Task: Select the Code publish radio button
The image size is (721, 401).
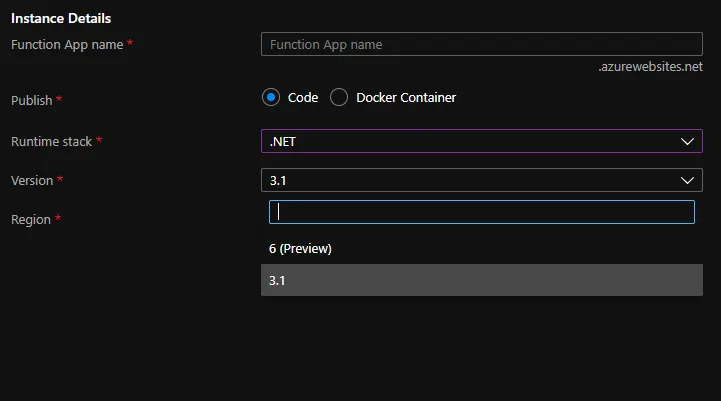Action: (270, 98)
